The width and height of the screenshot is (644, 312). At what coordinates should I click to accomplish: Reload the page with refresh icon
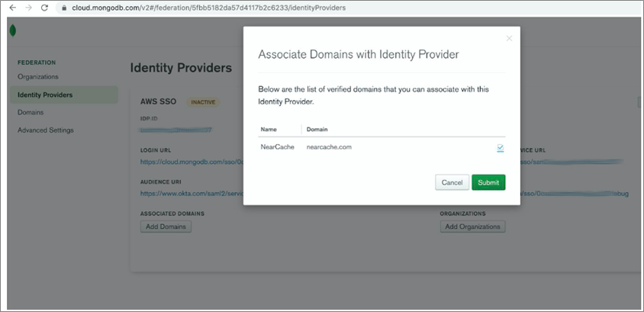[44, 8]
